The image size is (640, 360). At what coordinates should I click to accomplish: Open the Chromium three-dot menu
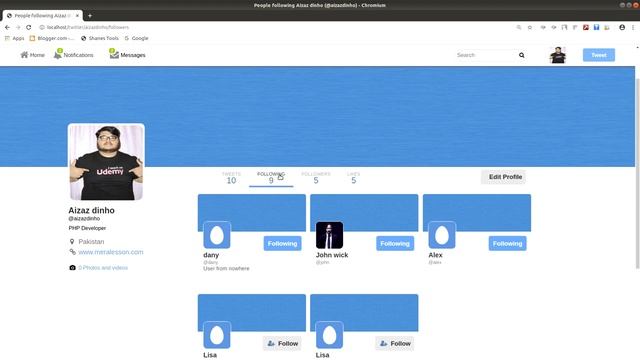633,27
